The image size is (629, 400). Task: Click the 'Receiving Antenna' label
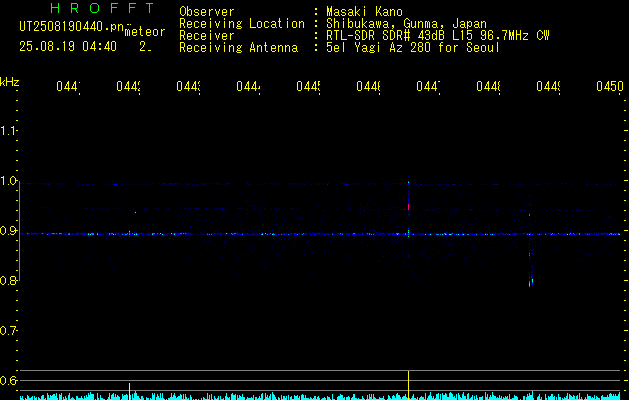click(x=238, y=48)
